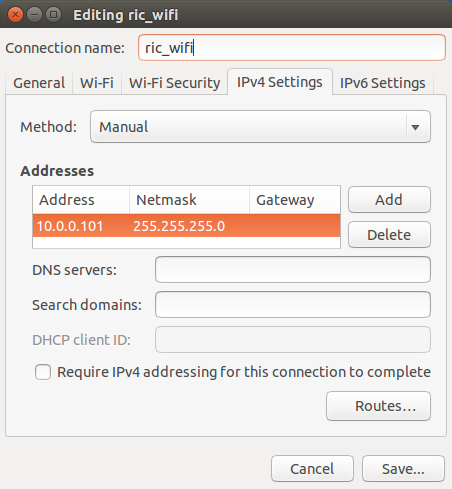Add a new address entry
Viewport: 452px width, 489px height.
coord(389,200)
